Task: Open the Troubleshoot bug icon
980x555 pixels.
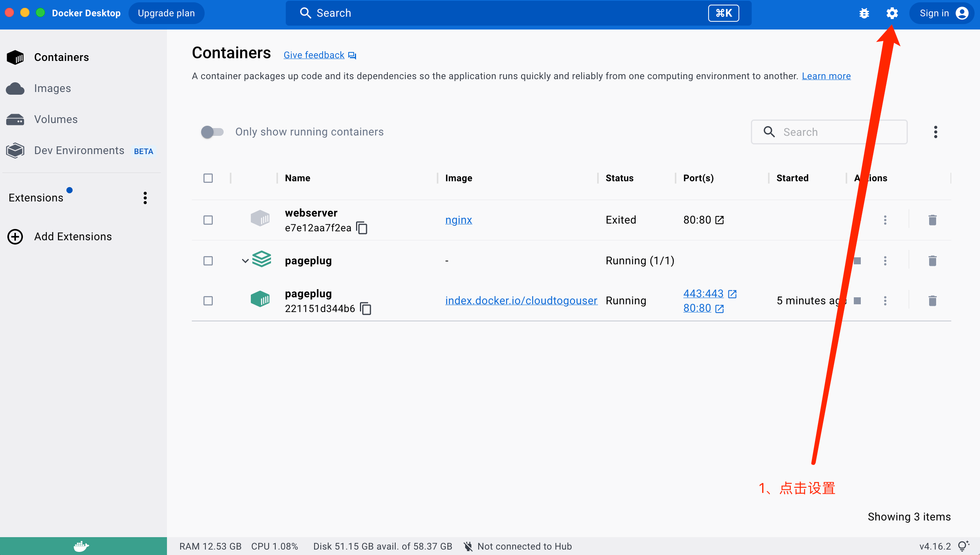Action: tap(864, 13)
